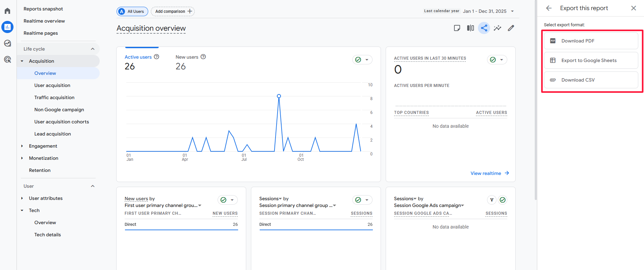Click the date range Jan 1 - Dec 31, 2025
644x270 pixels.
(x=485, y=11)
